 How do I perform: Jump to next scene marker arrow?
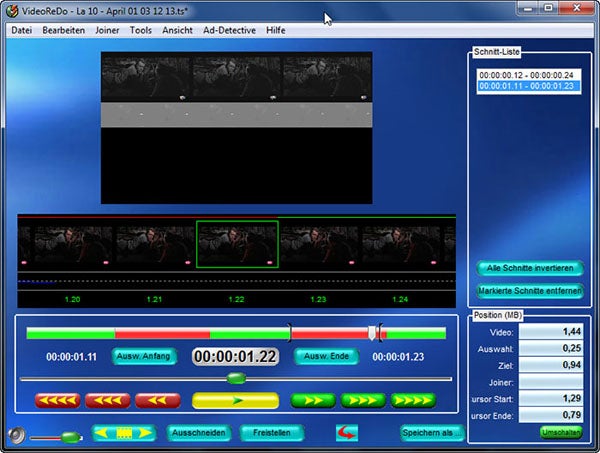point(146,433)
